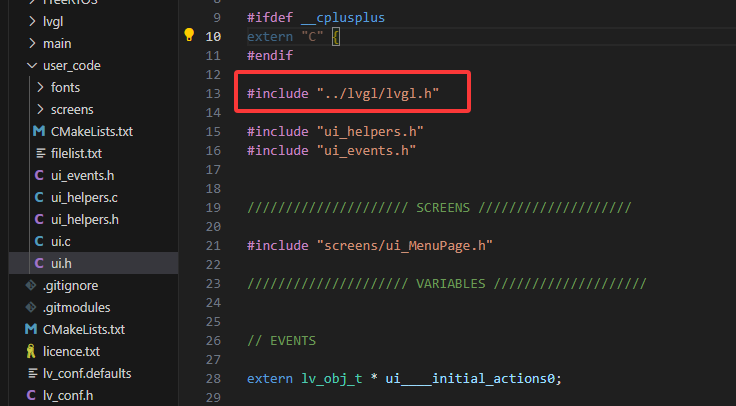
Task: Click the settings icon beside lv_conf.defaults
Action: [31, 373]
